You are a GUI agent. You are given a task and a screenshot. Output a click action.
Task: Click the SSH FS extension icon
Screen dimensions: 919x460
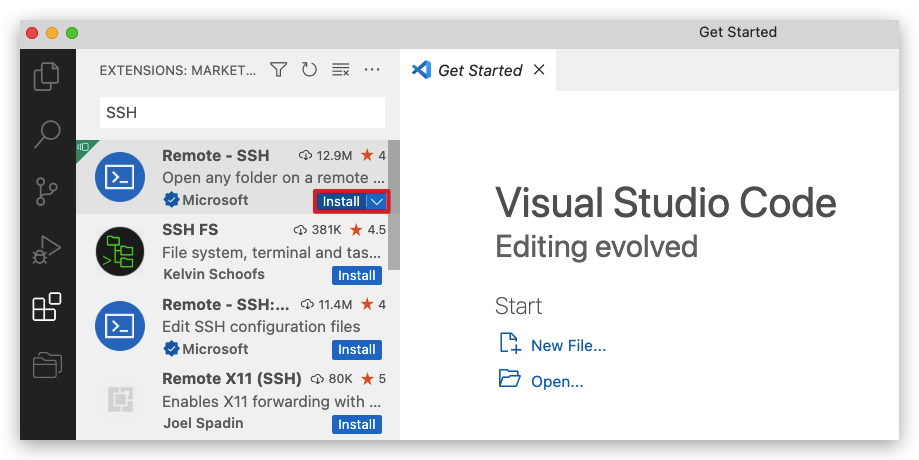(x=120, y=251)
